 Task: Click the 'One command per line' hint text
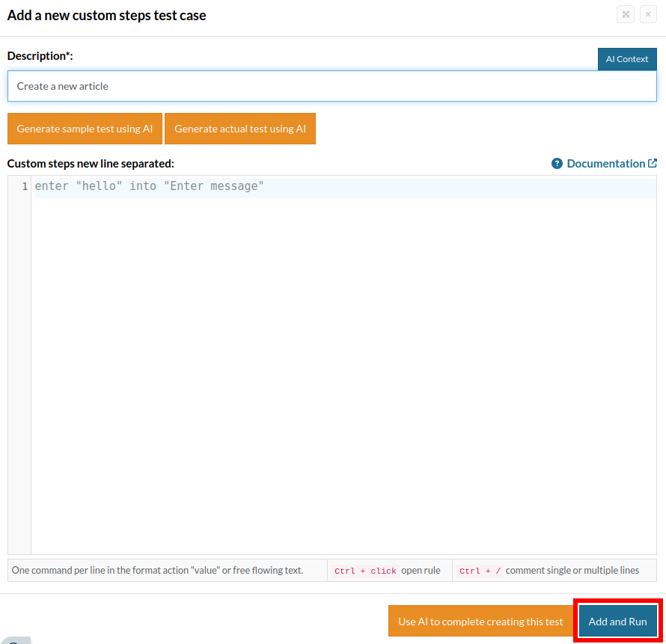coord(157,571)
